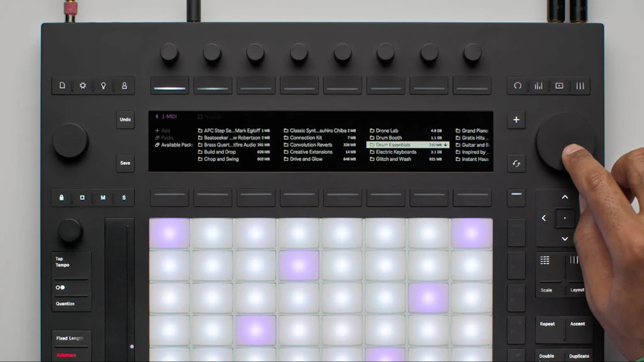Click the Build and Drop folder icon

(x=200, y=152)
